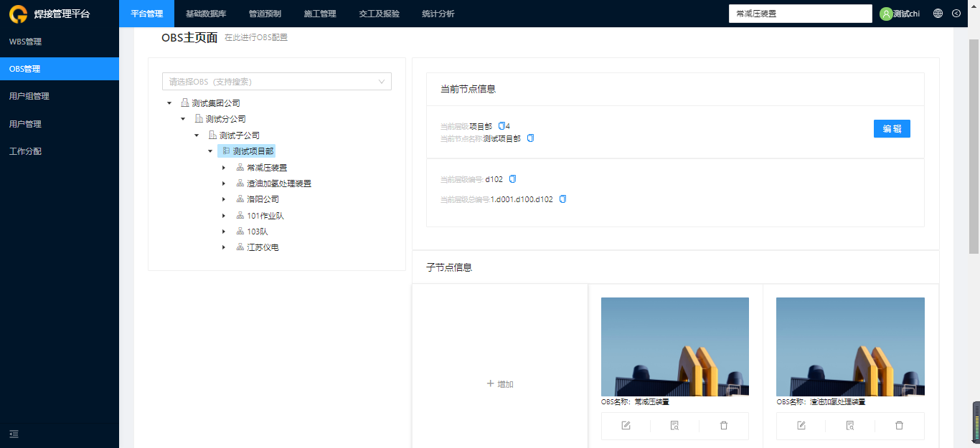Open 工作分配 in sidebar
The width and height of the screenshot is (980, 448).
[60, 151]
